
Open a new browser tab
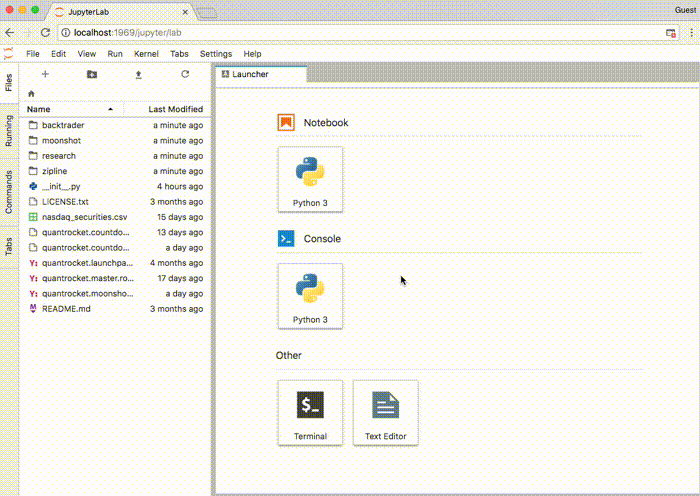tap(206, 13)
